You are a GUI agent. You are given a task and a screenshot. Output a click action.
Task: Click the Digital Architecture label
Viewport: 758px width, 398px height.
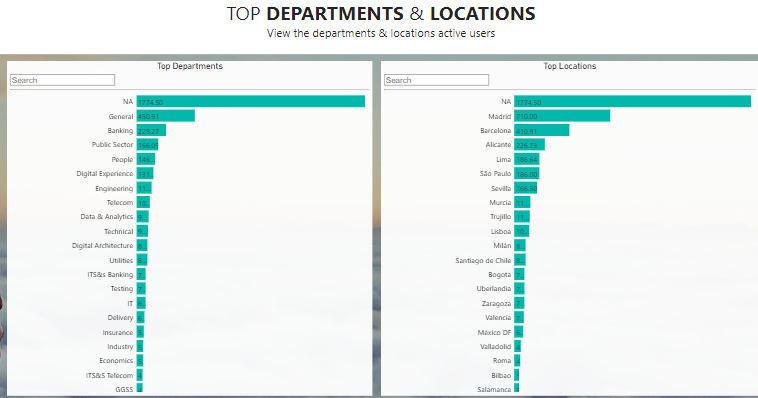pos(102,246)
